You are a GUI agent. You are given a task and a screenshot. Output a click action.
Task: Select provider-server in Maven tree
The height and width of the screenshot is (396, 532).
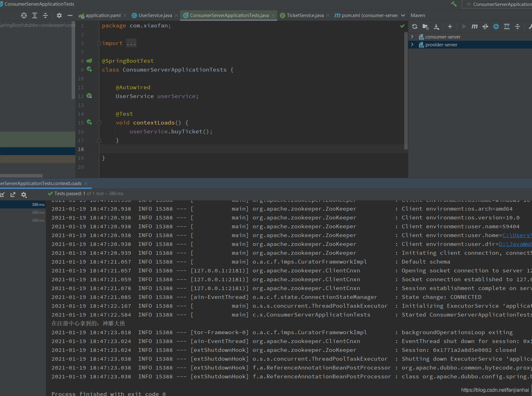[441, 45]
